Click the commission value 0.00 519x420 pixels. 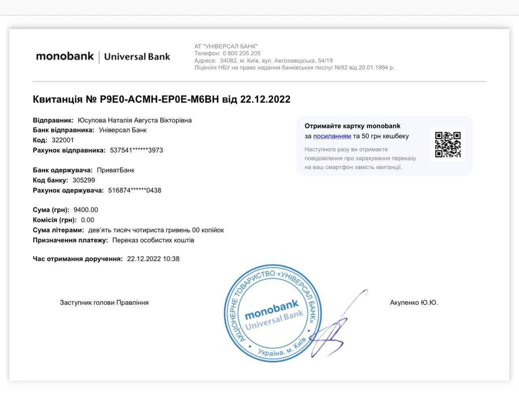coord(88,220)
